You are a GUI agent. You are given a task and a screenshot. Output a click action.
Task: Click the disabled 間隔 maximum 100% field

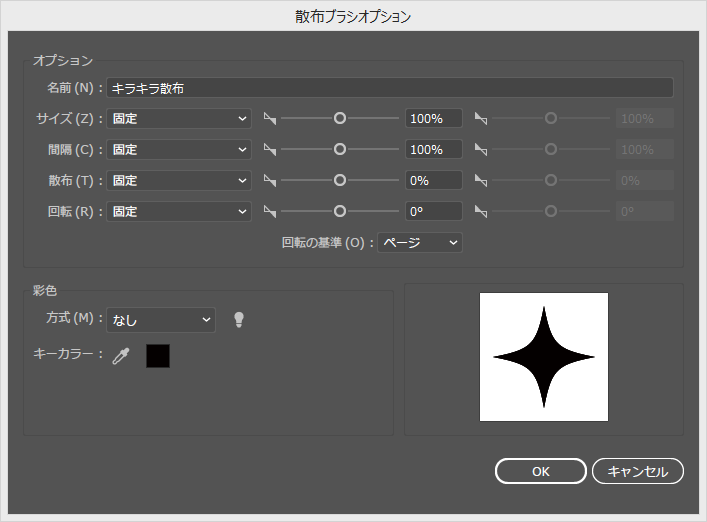(645, 150)
